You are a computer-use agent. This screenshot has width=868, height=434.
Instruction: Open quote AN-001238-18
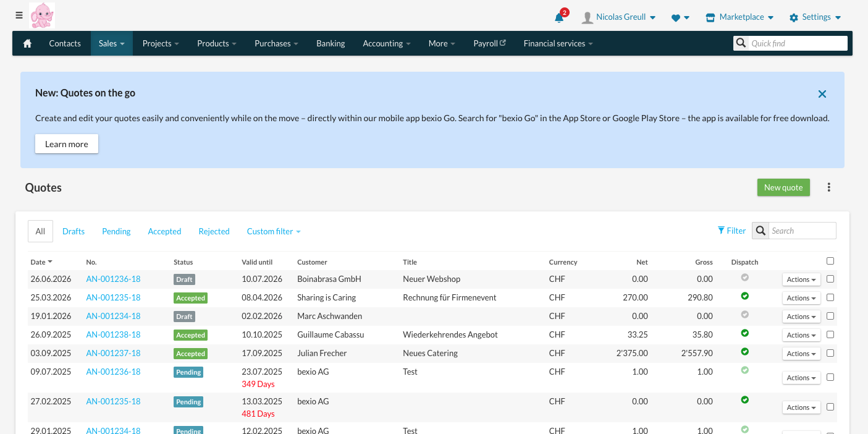pyautogui.click(x=113, y=334)
